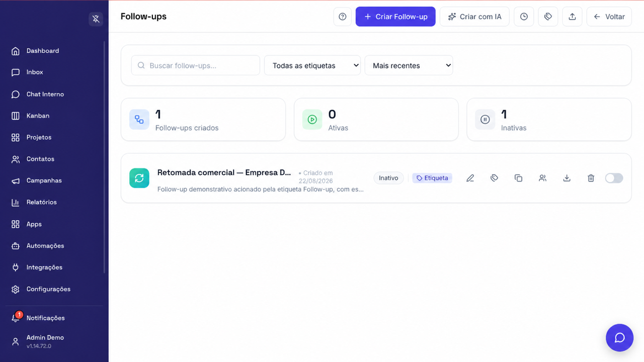Click the Criar Follow-up button
Screen dimensions: 644x362
pos(395,17)
